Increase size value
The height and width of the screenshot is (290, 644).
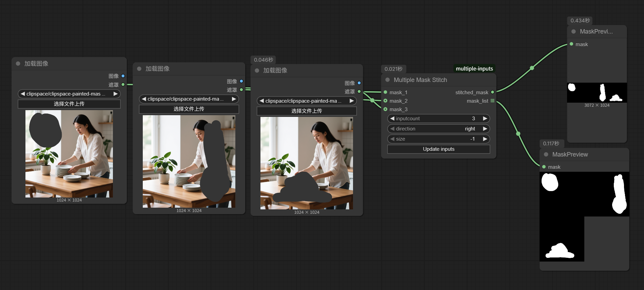485,139
